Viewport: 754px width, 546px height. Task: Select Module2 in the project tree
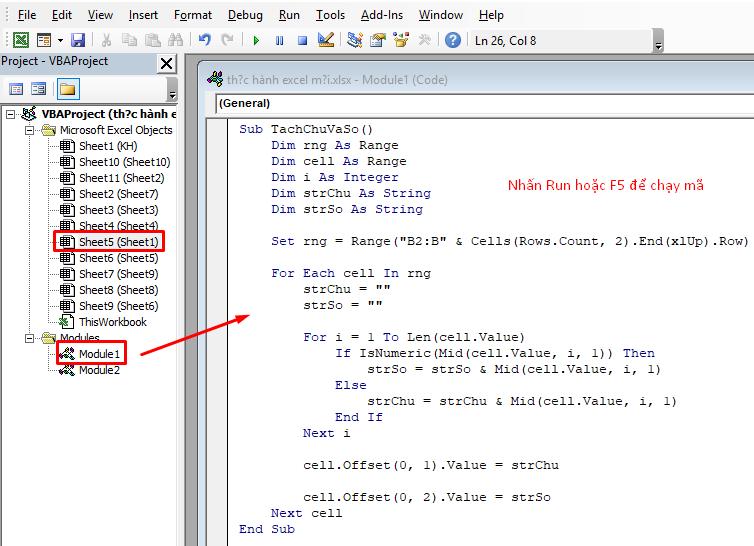pos(99,370)
